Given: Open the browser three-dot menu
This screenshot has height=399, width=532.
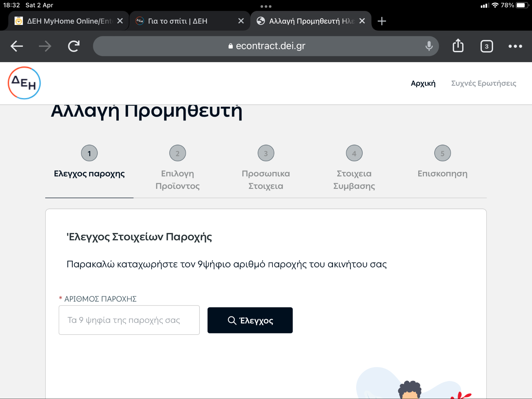Looking at the screenshot, I should pyautogui.click(x=515, y=46).
